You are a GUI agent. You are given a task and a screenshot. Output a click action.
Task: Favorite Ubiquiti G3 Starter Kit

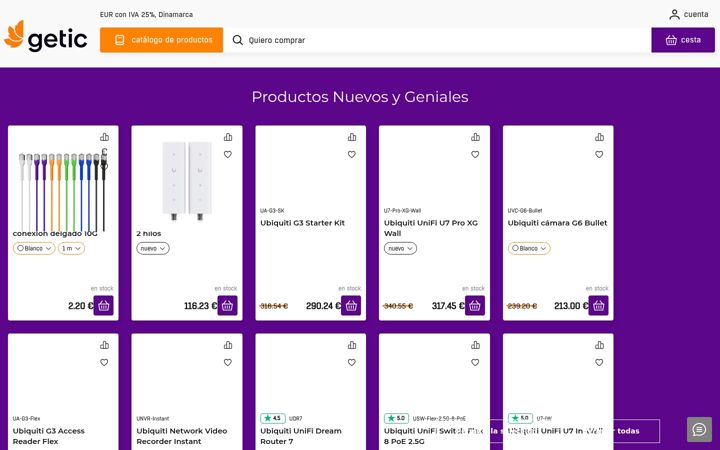pyautogui.click(x=352, y=155)
